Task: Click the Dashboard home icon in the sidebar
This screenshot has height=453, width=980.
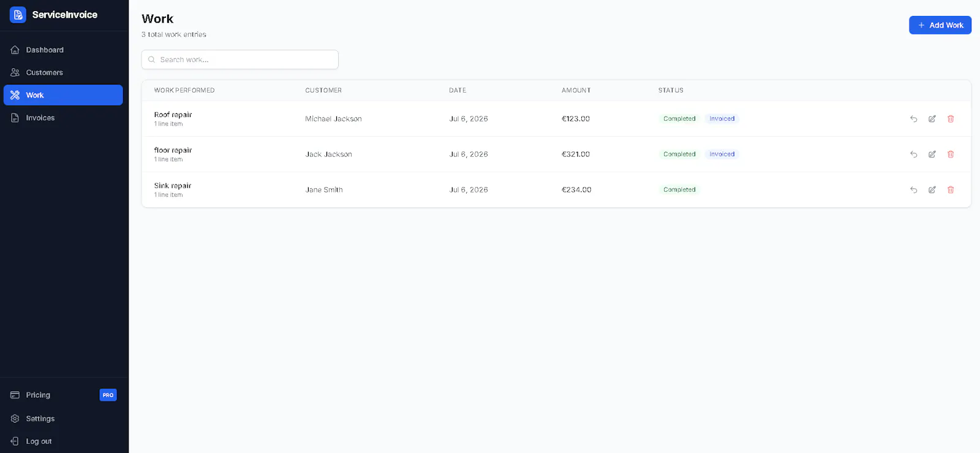Action: [15, 50]
